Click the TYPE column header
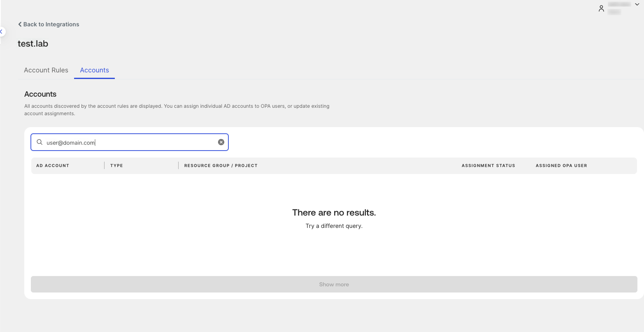The height and width of the screenshot is (332, 644). click(116, 165)
